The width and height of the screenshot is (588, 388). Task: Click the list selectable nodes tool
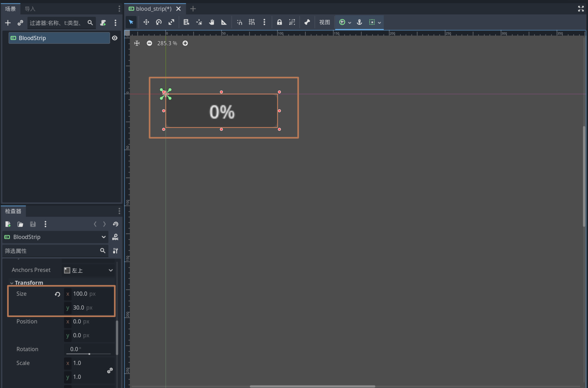coord(186,22)
